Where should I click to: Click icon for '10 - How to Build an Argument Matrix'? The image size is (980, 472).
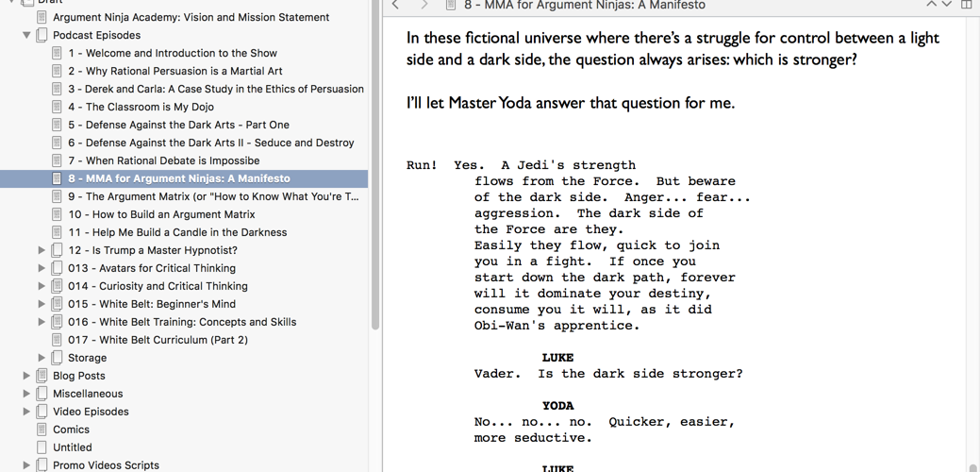58,214
